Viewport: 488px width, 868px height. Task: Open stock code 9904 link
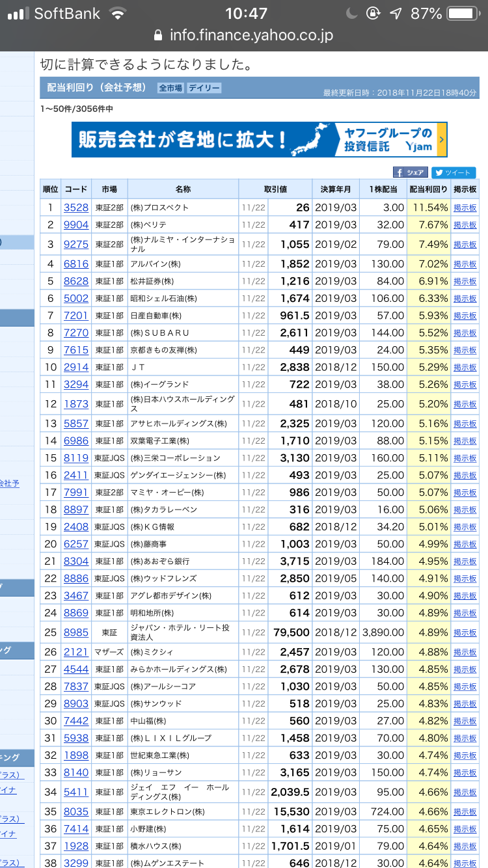(76, 224)
